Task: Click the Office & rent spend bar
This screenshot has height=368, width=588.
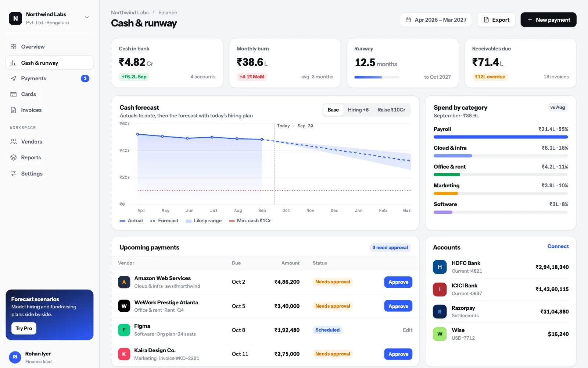Action: (x=501, y=174)
